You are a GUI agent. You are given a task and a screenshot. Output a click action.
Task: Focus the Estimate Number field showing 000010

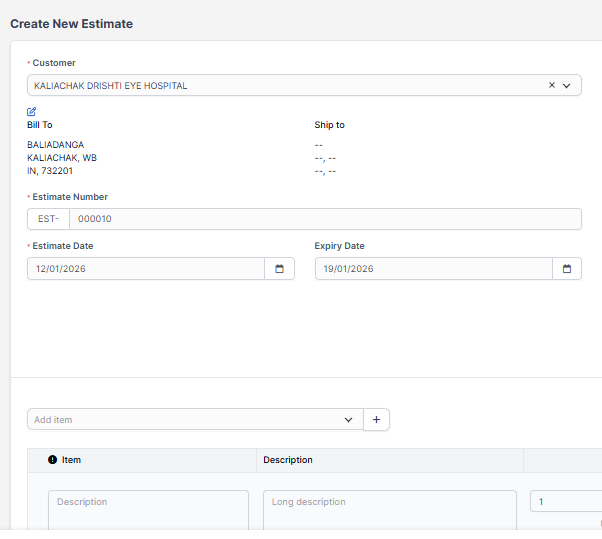(320, 219)
